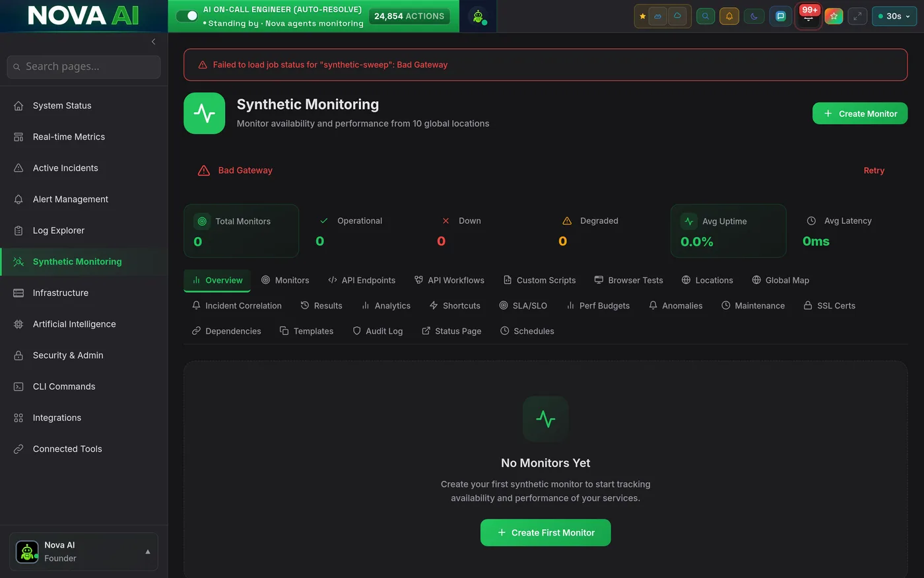Switch to the Monitors tab
This screenshot has height=578, width=924.
(x=285, y=280)
